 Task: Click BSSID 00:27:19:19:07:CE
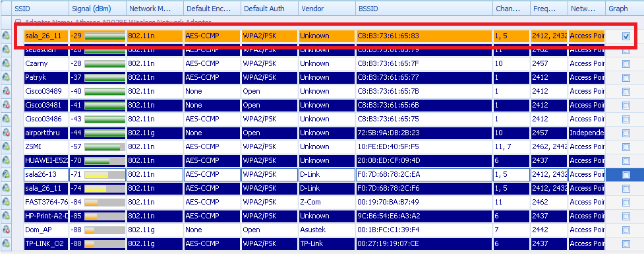point(424,243)
